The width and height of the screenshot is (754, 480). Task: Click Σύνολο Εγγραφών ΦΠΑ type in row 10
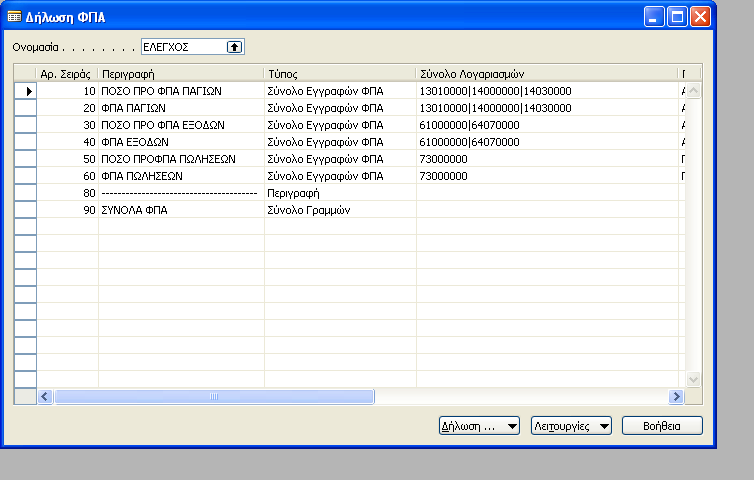(340, 91)
